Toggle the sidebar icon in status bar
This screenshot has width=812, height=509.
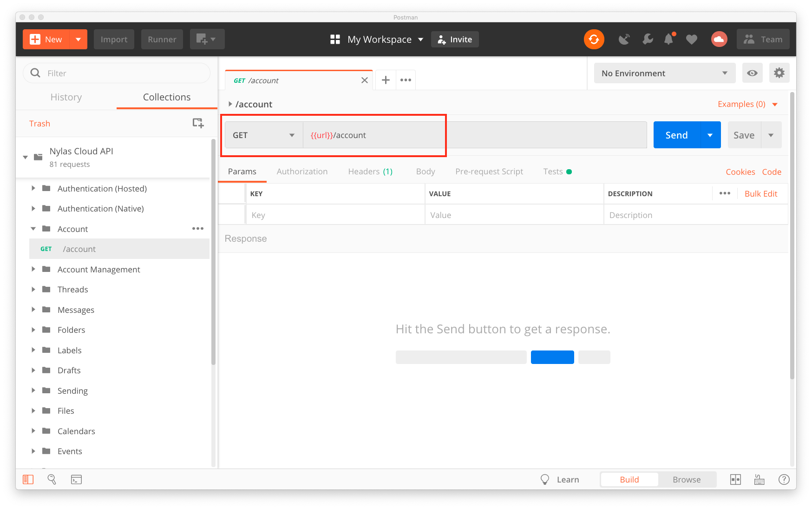click(x=28, y=479)
